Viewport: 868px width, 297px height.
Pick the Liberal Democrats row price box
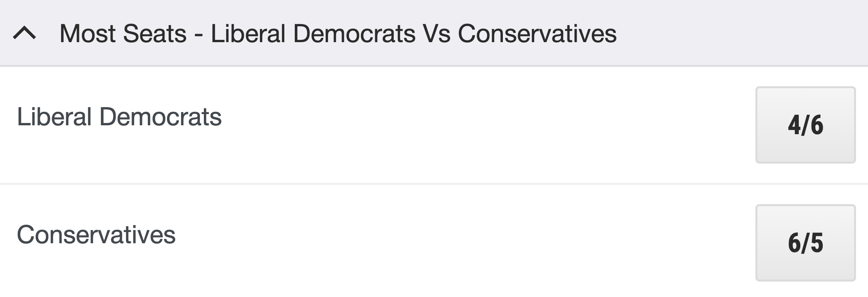[x=805, y=125]
